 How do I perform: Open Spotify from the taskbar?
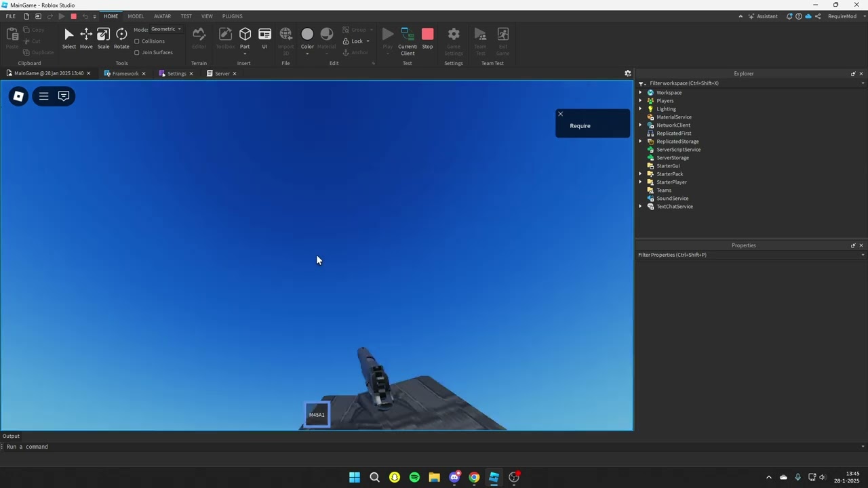(414, 477)
